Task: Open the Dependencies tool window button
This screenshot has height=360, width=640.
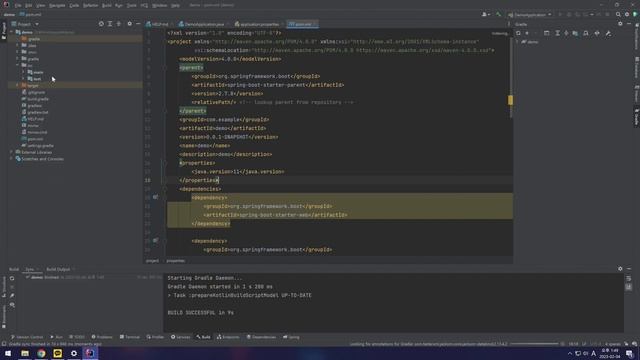Action: tap(261, 337)
